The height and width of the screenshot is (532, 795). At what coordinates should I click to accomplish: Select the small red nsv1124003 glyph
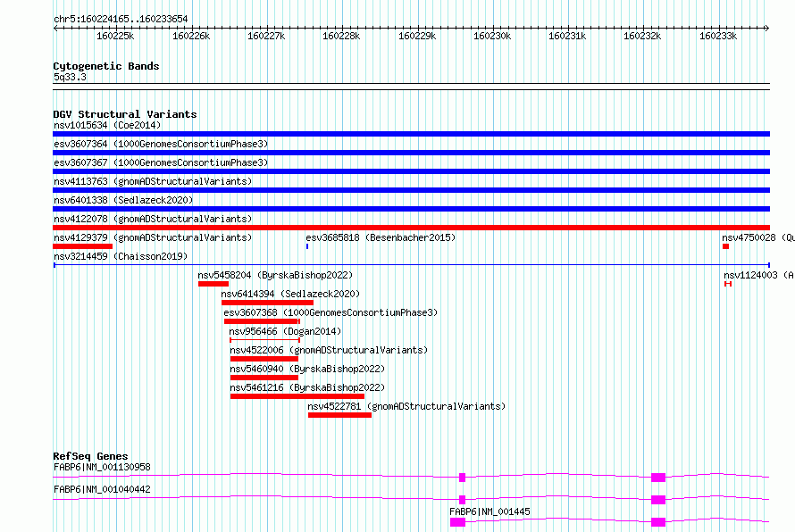728,284
